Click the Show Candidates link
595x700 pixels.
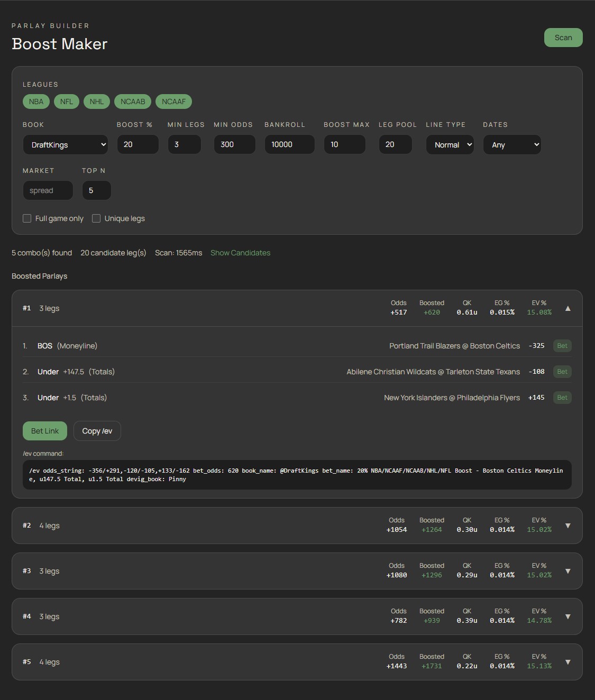point(240,253)
